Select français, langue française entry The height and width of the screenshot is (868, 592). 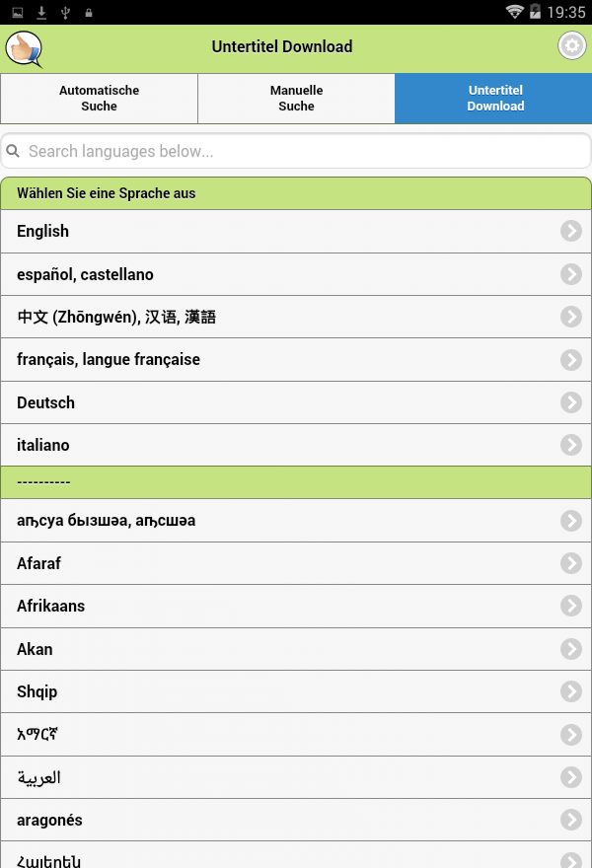[296, 360]
